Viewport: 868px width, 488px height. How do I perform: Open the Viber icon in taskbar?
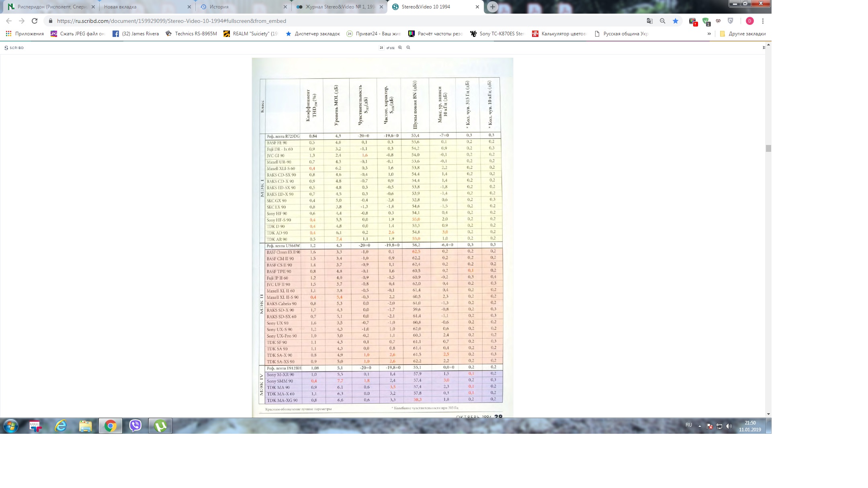[x=135, y=425]
